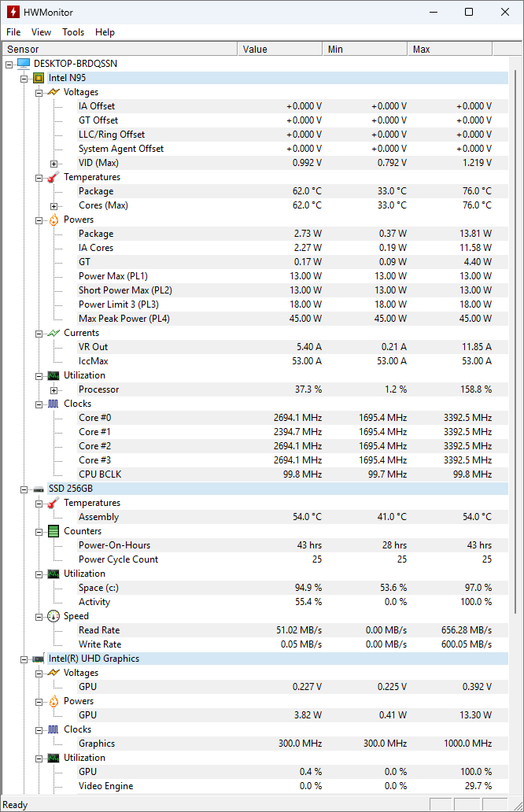The height and width of the screenshot is (812, 524).
Task: Click the Max column header
Action: [450, 49]
